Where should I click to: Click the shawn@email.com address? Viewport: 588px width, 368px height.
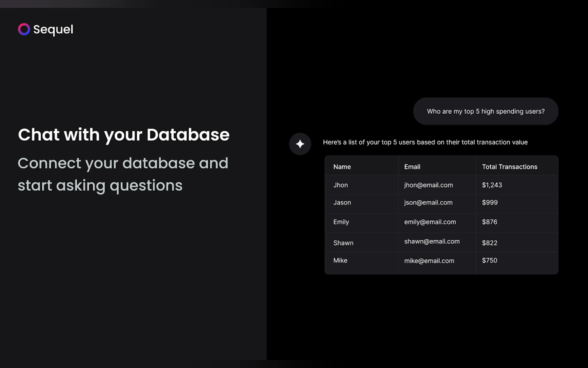(432, 241)
